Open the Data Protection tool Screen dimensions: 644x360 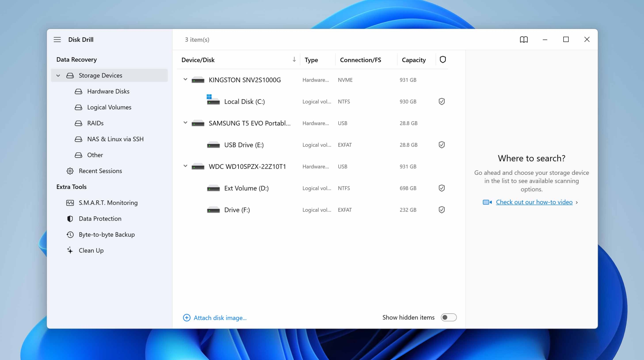point(100,219)
